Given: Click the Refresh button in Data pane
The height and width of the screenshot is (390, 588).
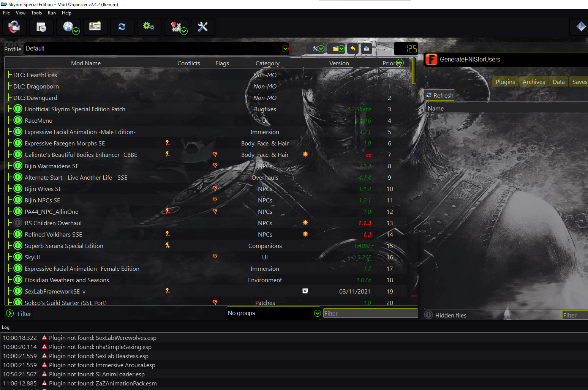Looking at the screenshot, I should click(440, 95).
